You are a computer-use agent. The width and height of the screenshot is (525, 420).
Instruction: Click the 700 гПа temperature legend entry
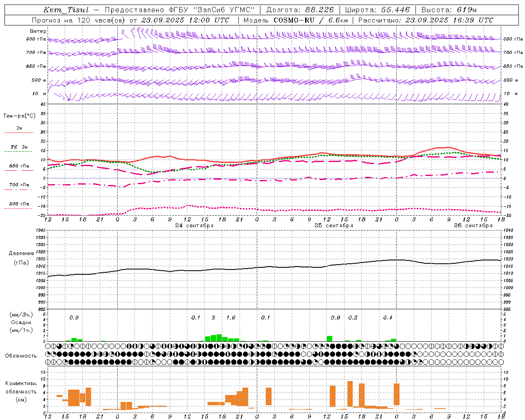(19, 185)
